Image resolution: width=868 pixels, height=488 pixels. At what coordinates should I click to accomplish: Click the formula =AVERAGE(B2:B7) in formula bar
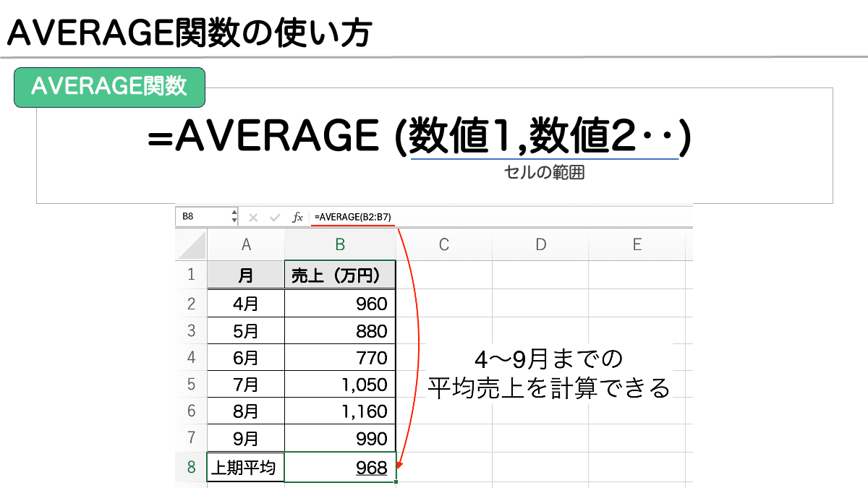click(x=352, y=216)
